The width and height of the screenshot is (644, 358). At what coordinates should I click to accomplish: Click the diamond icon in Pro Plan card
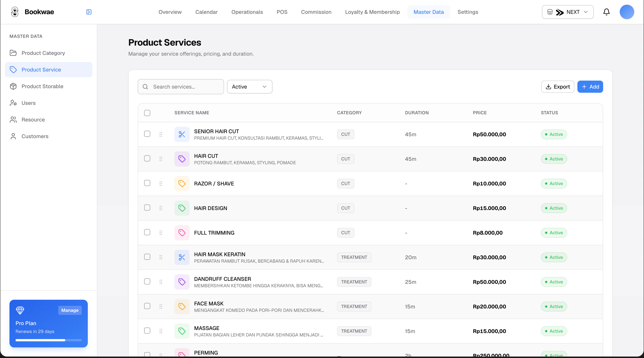(x=20, y=310)
